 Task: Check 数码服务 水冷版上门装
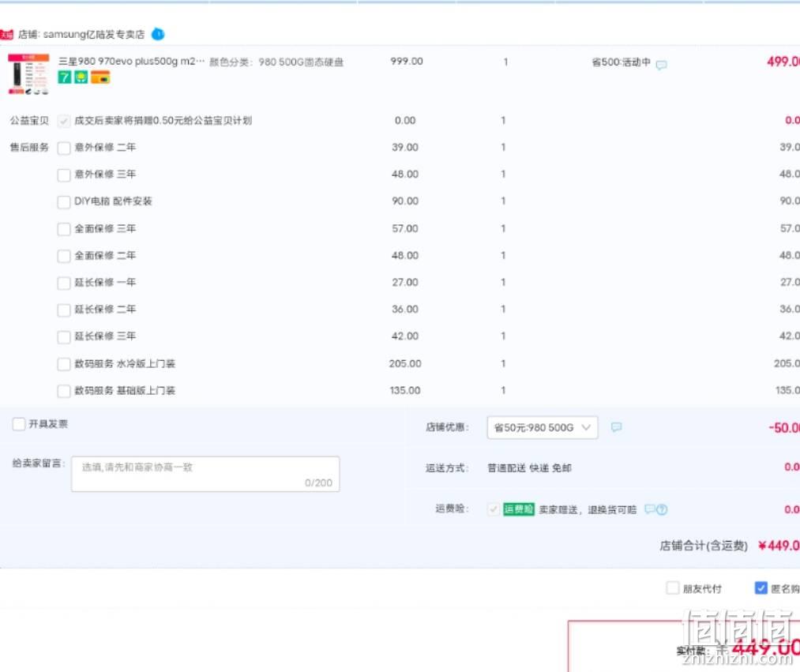coord(64,364)
